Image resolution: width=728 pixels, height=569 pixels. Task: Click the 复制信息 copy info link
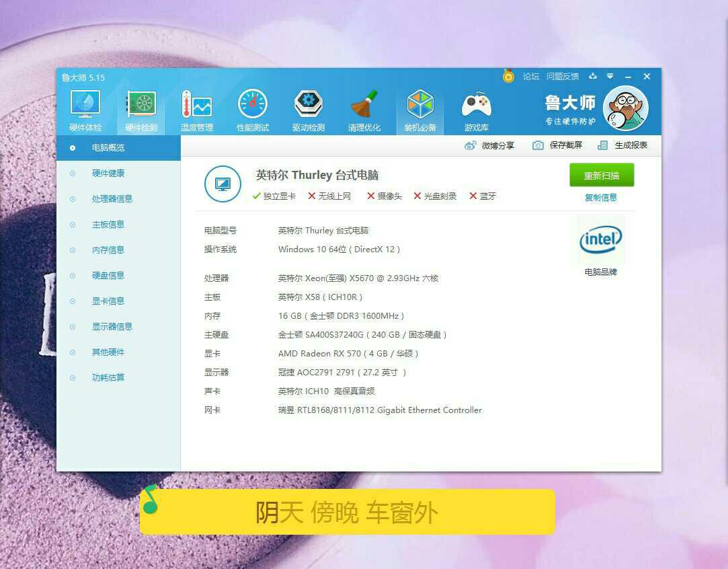click(601, 198)
